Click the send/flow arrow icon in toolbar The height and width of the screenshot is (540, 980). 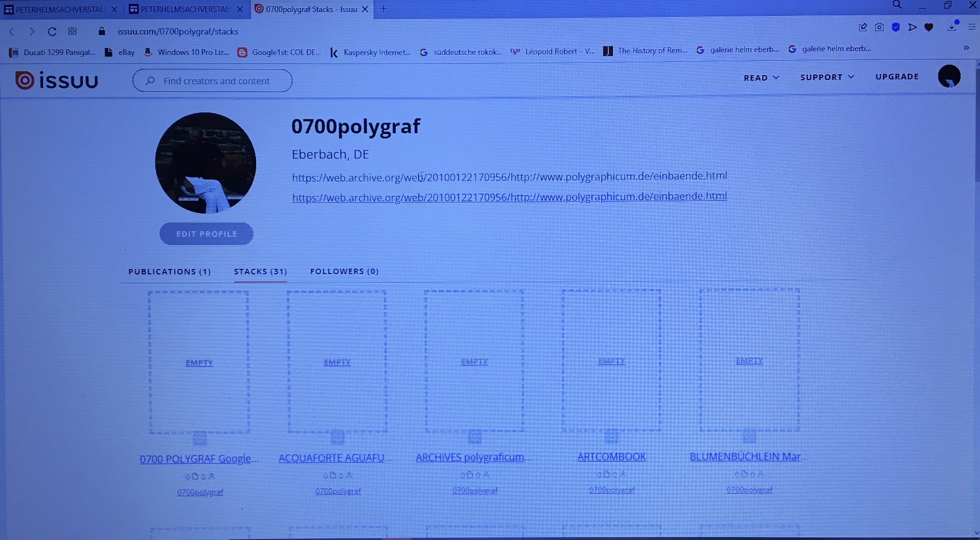913,27
